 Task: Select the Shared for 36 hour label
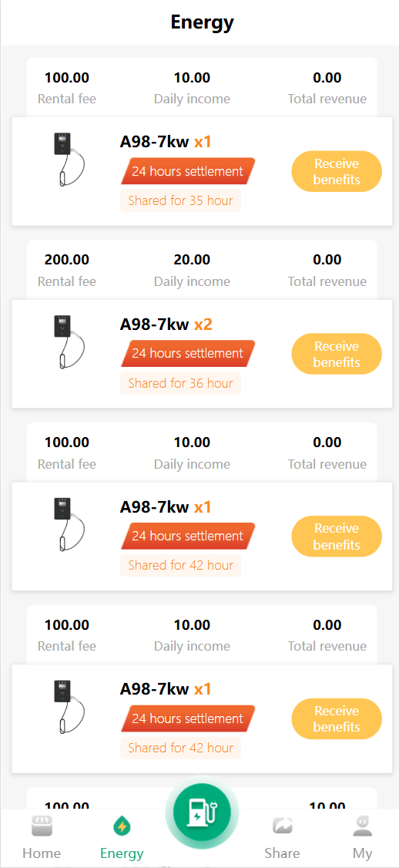tap(180, 383)
